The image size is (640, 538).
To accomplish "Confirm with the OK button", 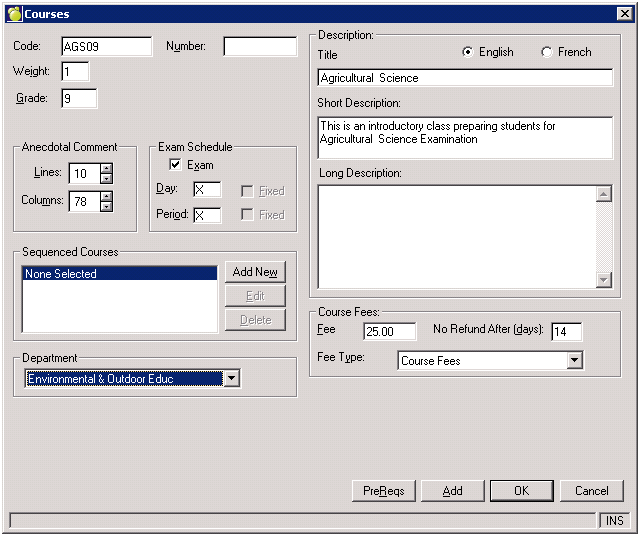I will [x=521, y=491].
